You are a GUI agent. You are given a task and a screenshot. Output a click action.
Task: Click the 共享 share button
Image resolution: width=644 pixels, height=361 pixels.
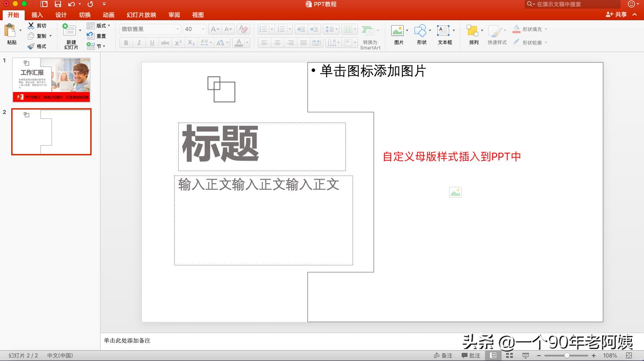[x=616, y=14]
